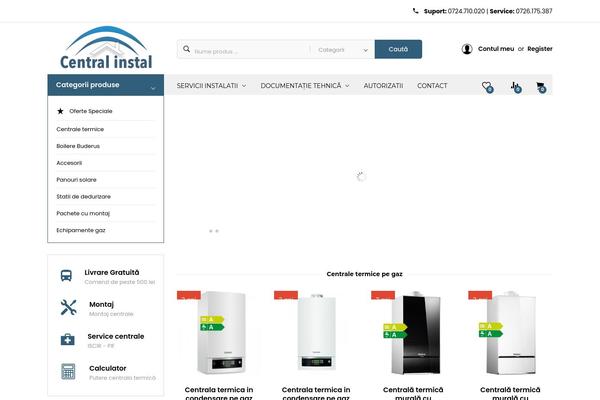Open second small white boiler image

pos(316,331)
